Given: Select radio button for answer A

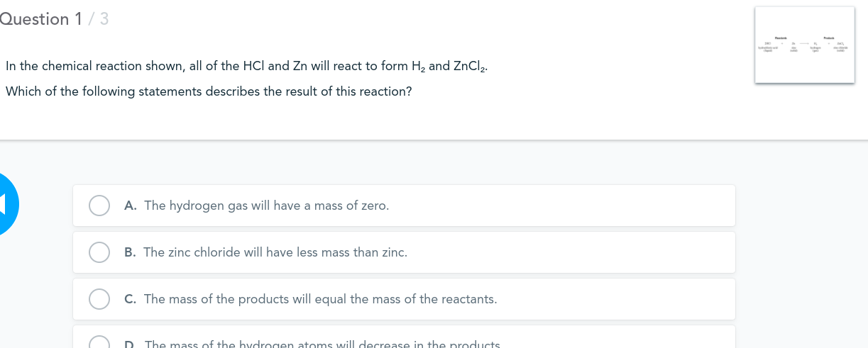Looking at the screenshot, I should click(x=99, y=206).
